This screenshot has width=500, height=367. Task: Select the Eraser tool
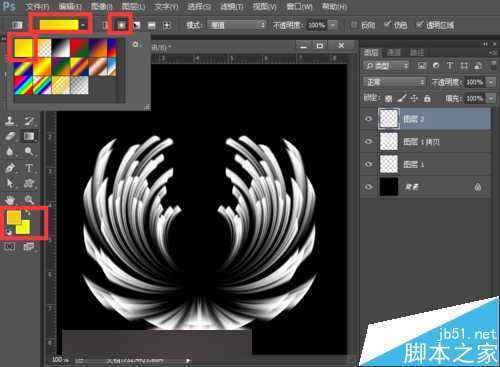[x=10, y=136]
